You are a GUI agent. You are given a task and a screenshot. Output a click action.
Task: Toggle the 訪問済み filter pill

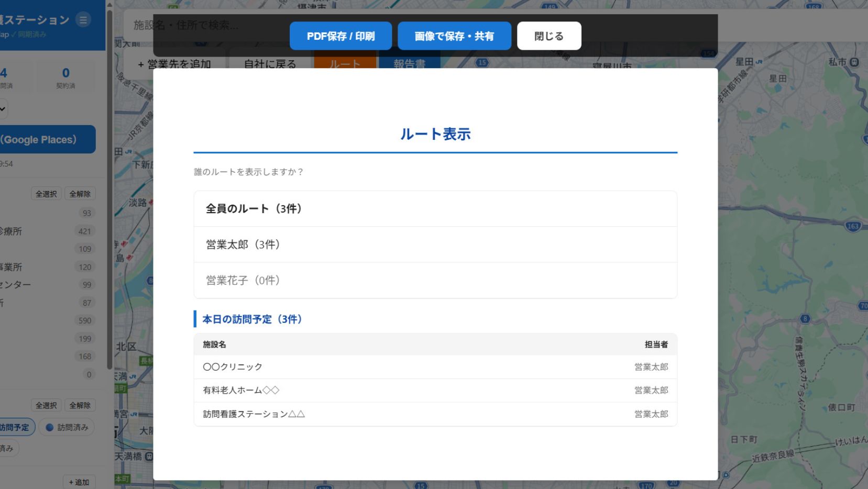65,427
